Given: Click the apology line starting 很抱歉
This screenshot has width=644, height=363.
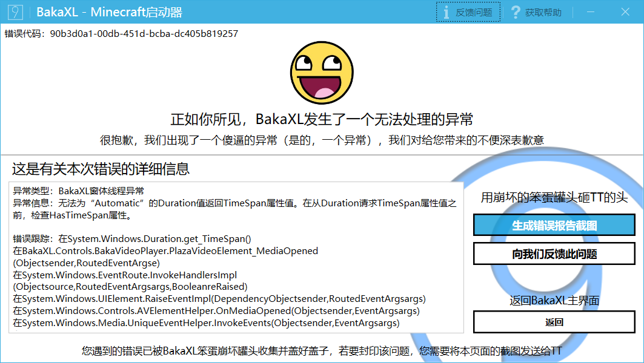Looking at the screenshot, I should [322, 140].
